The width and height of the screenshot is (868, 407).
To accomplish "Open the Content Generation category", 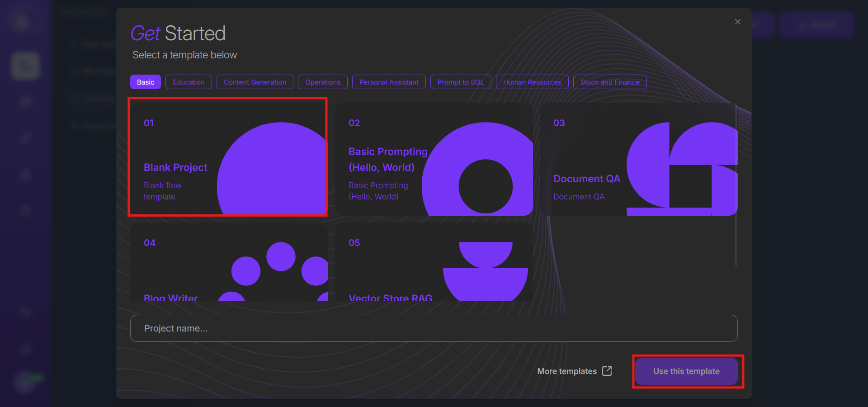I will pyautogui.click(x=255, y=82).
